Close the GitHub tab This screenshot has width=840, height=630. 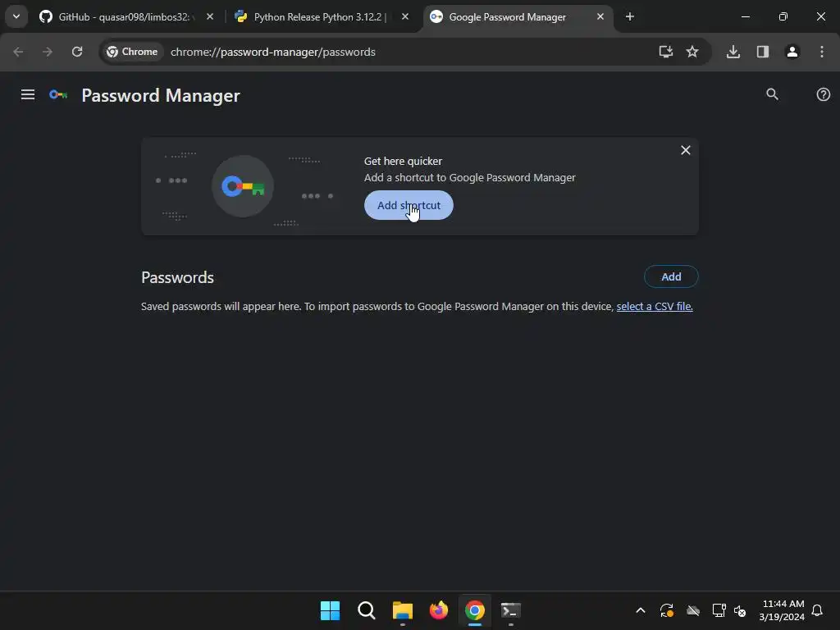210,17
